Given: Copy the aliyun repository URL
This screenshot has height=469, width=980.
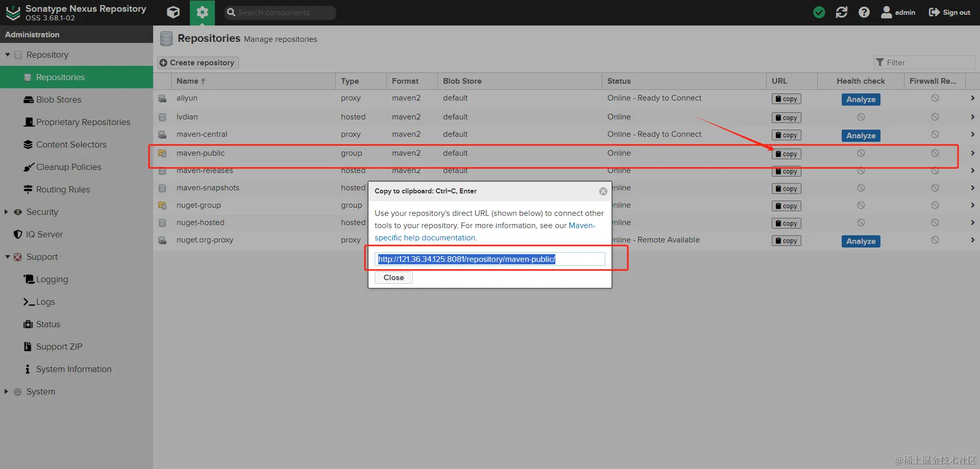Looking at the screenshot, I should 786,99.
